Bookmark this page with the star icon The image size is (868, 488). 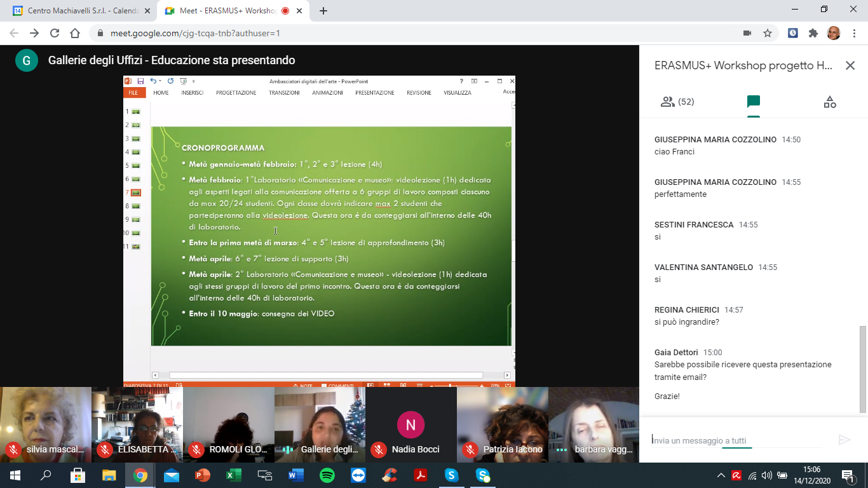click(768, 33)
